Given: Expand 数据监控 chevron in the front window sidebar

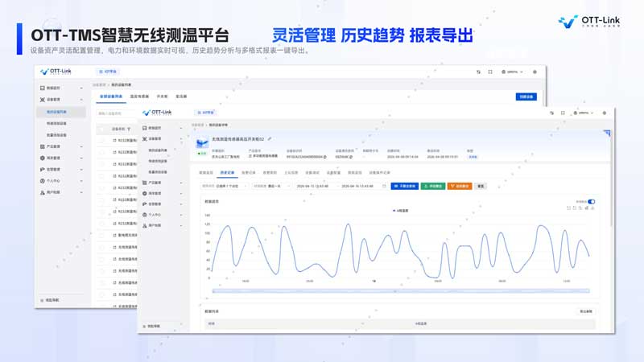Looking at the screenshot, I should (x=181, y=128).
